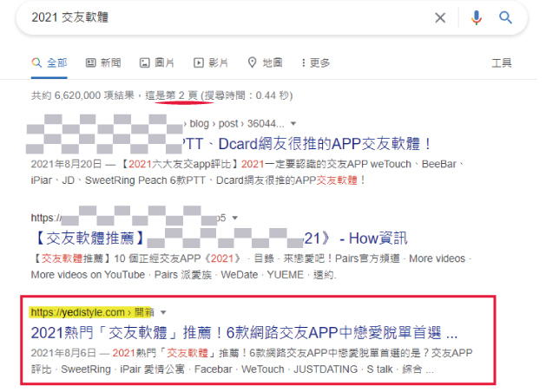Viewport: 546px width, 392px height.
Task: Open the 更多 menu
Action: [316, 63]
